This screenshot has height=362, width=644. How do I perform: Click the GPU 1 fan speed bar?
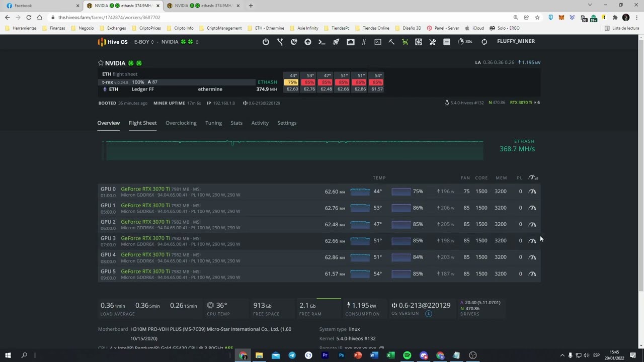pyautogui.click(x=401, y=208)
